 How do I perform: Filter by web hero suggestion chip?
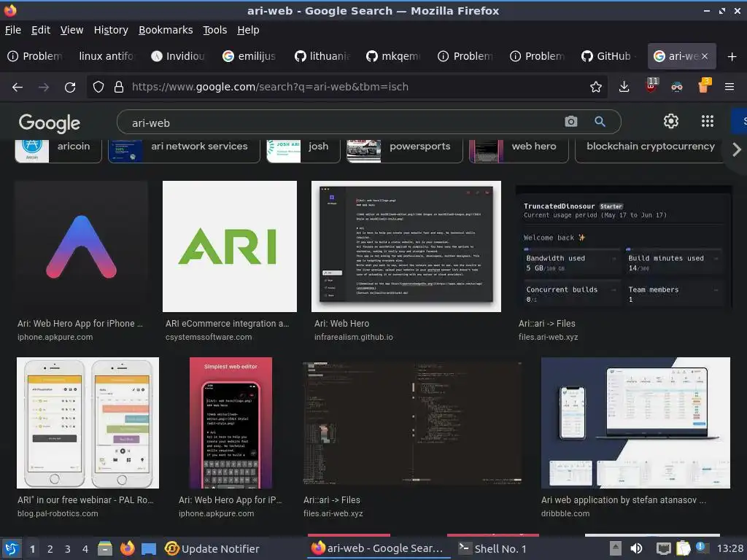click(x=519, y=150)
